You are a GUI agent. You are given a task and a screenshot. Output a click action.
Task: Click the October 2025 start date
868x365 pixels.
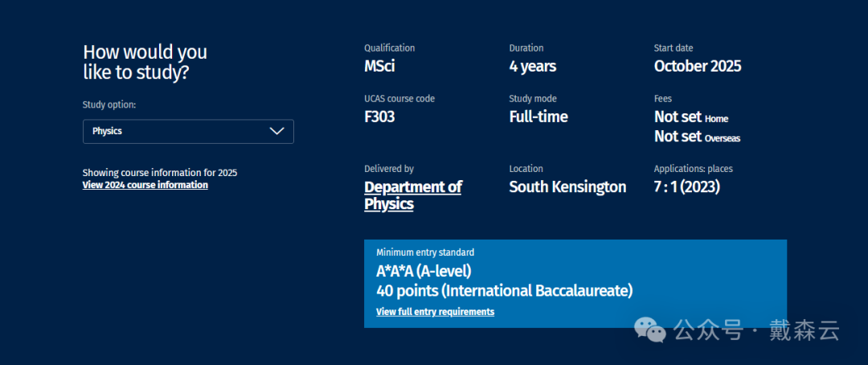click(x=698, y=66)
